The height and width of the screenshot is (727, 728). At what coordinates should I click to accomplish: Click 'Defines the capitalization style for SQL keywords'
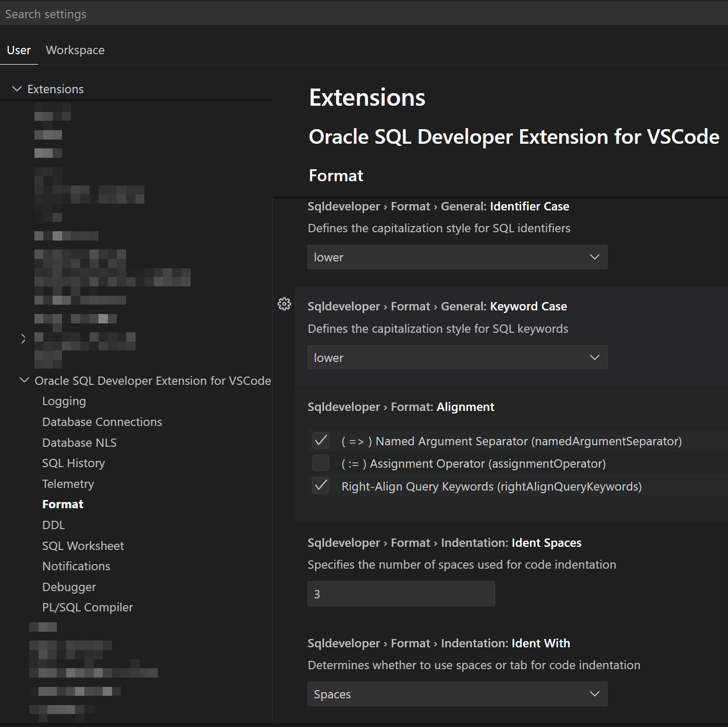point(438,329)
